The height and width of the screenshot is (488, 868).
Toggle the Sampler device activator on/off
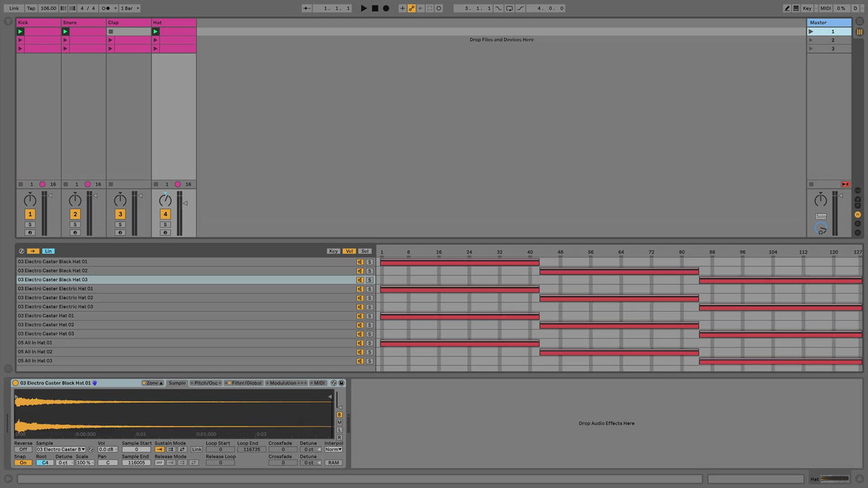[x=16, y=383]
